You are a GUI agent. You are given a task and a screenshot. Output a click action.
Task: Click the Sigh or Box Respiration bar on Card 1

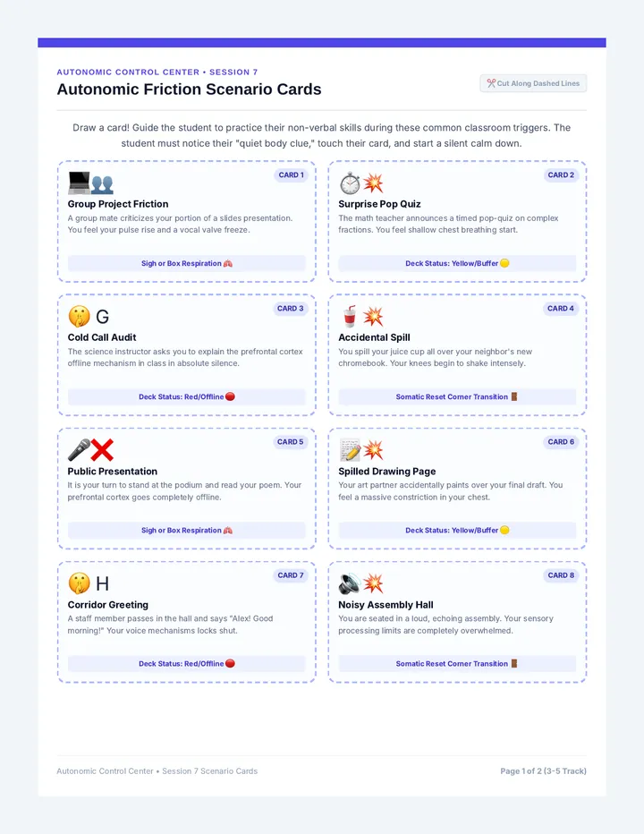(x=187, y=263)
